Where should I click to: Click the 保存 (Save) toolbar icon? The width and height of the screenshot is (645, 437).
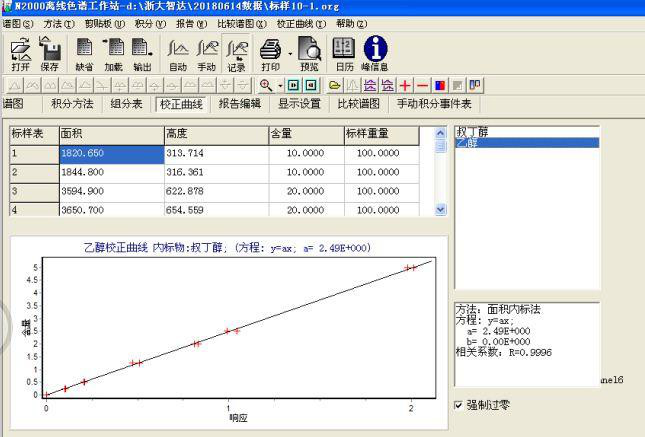[x=50, y=53]
